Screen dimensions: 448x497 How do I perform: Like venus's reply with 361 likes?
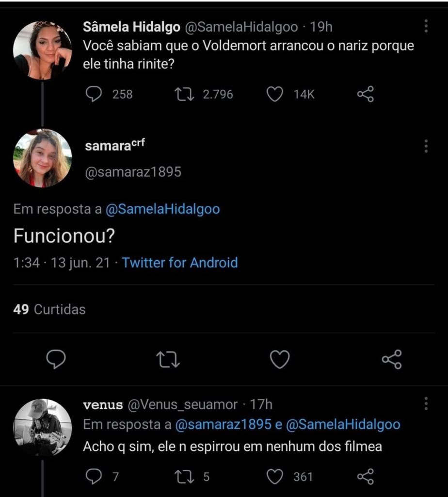(x=275, y=477)
